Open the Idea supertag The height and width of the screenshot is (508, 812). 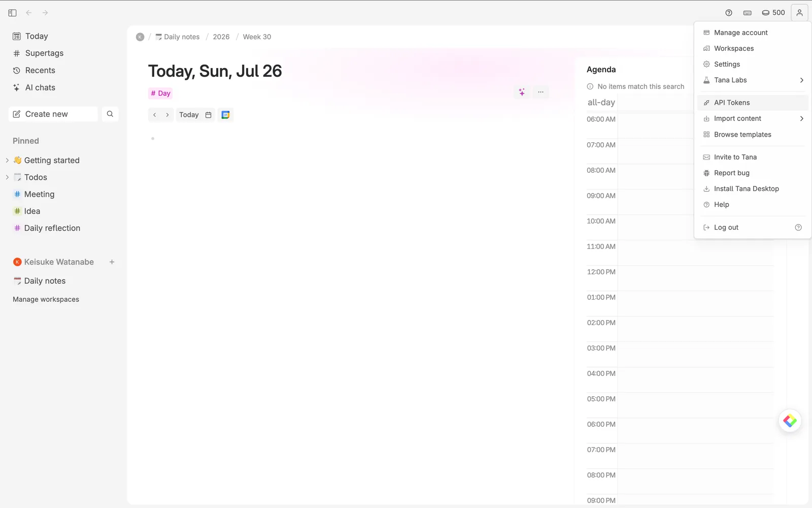click(32, 211)
